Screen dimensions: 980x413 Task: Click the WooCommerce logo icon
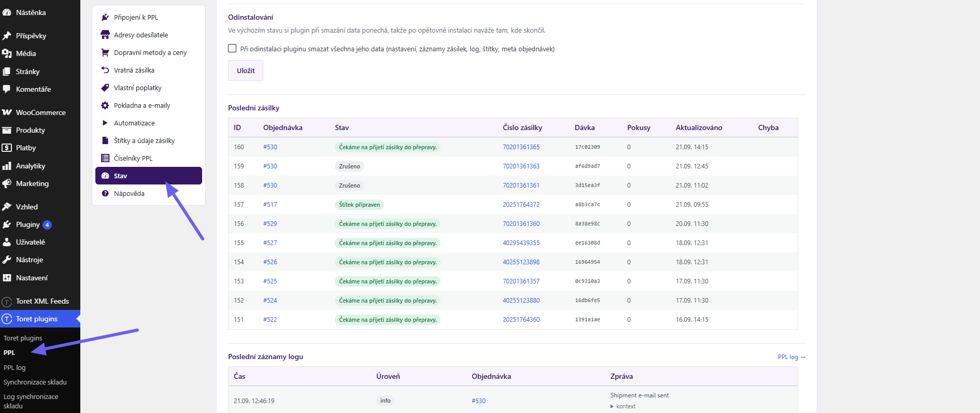pos(7,112)
